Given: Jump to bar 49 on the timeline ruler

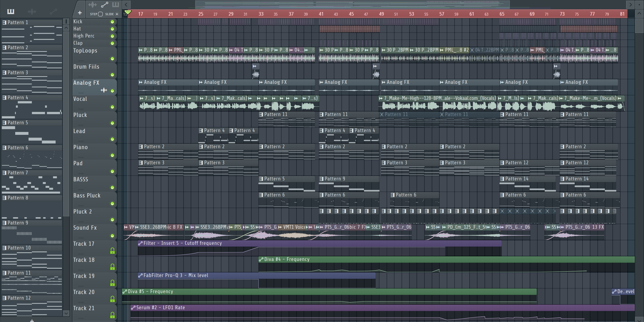Looking at the screenshot, I should tap(381, 14).
